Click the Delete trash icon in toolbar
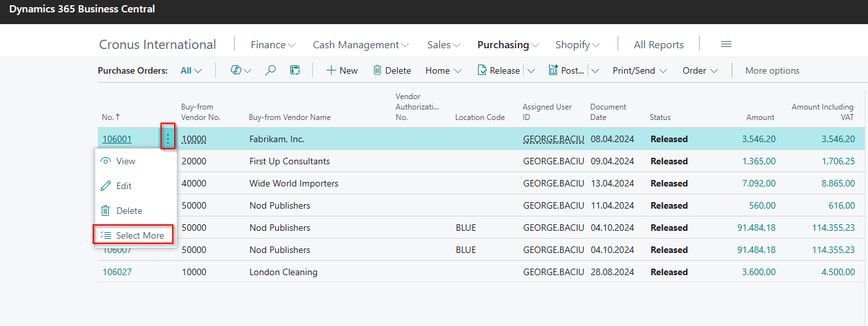868x326 pixels. [377, 70]
